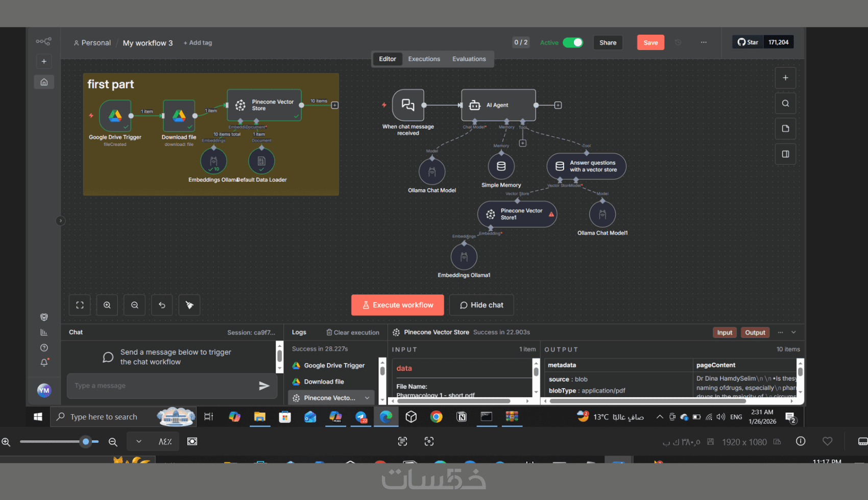Collapse the left sidebar arrow

(60, 221)
